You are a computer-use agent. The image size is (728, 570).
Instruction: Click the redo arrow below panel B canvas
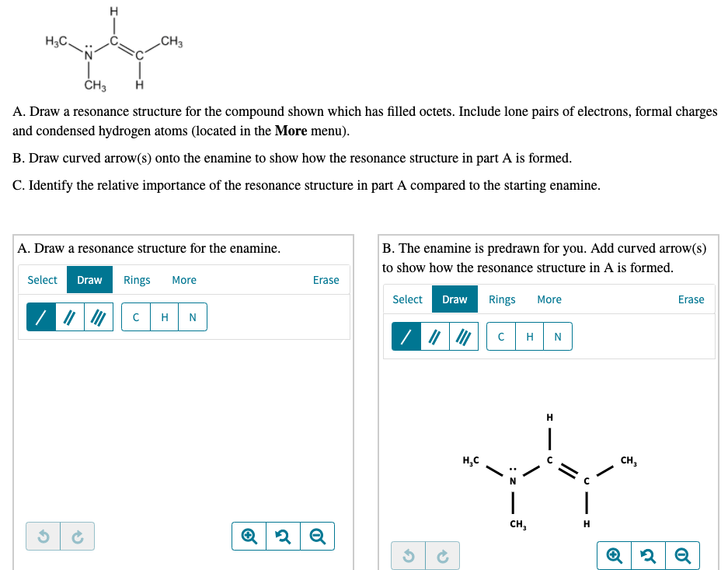click(441, 555)
